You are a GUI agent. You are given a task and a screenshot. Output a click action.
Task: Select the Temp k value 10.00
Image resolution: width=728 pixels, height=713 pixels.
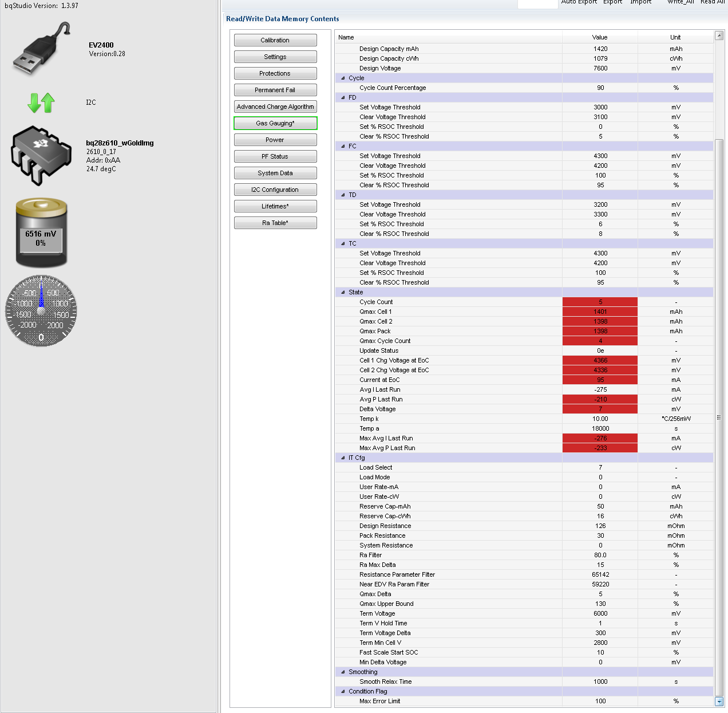coord(600,419)
